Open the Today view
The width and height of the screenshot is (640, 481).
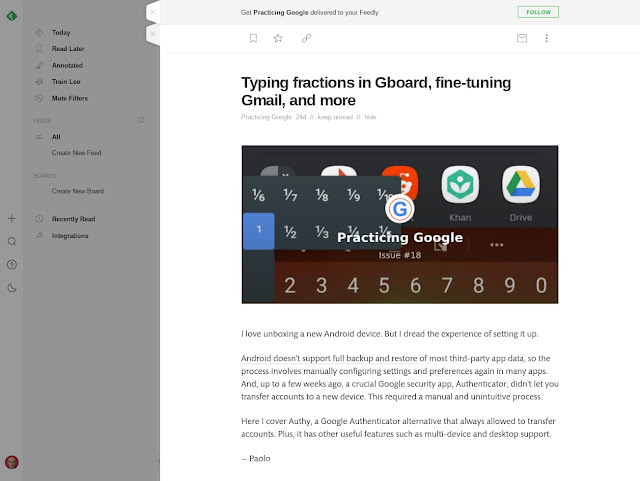click(x=61, y=32)
